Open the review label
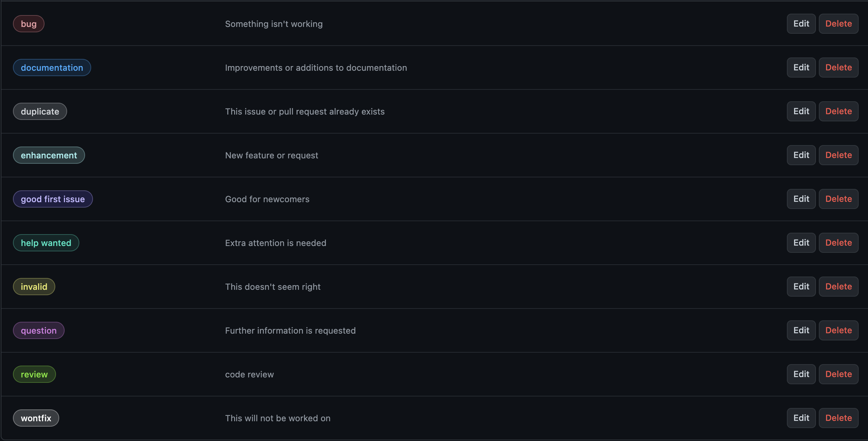This screenshot has height=441, width=868. (x=34, y=375)
